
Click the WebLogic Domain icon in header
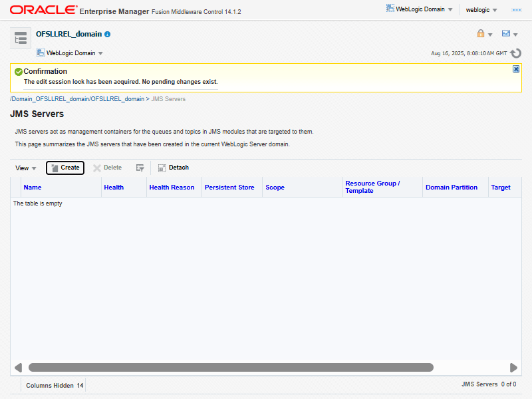(390, 9)
